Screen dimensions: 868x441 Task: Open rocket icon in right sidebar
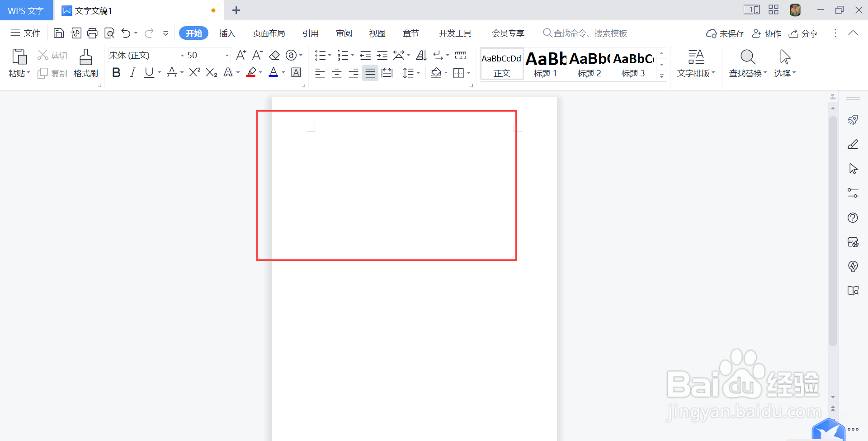(x=853, y=120)
